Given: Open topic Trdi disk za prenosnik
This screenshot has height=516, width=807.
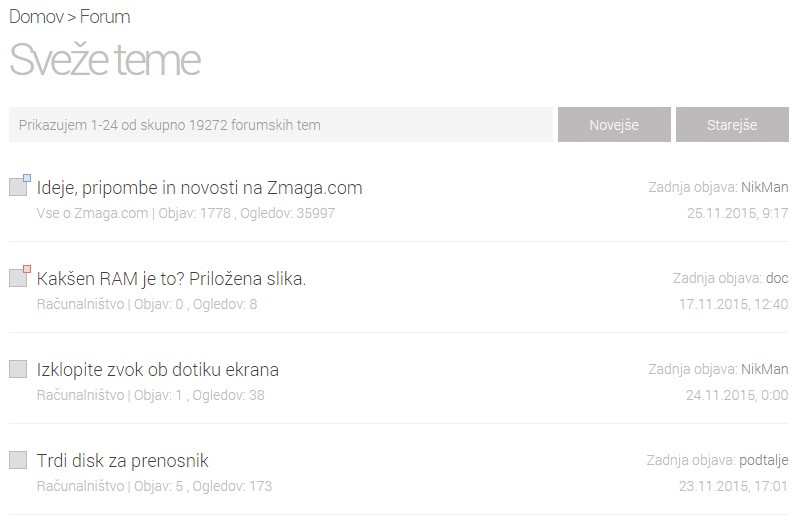Looking at the screenshot, I should tap(122, 461).
